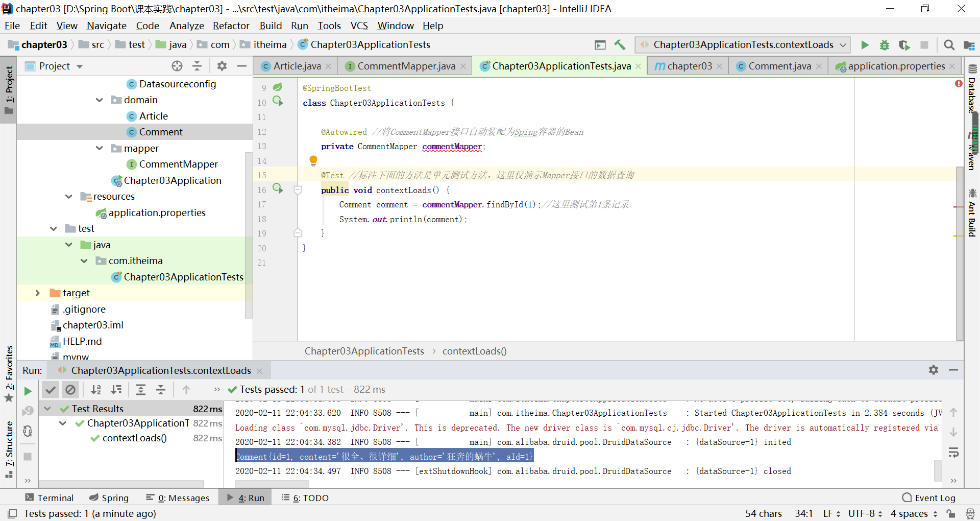Click the Build project hammer icon
Viewport: 980px width, 521px height.
620,45
